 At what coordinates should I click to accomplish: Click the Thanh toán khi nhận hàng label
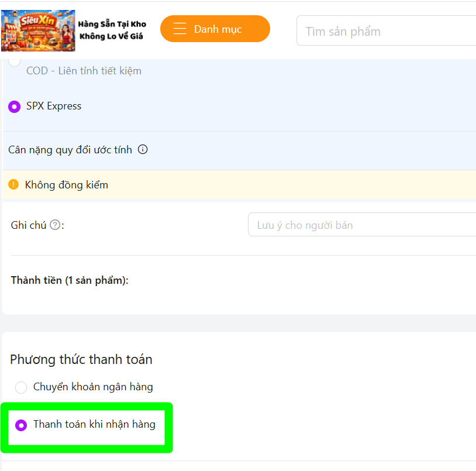[x=94, y=424]
